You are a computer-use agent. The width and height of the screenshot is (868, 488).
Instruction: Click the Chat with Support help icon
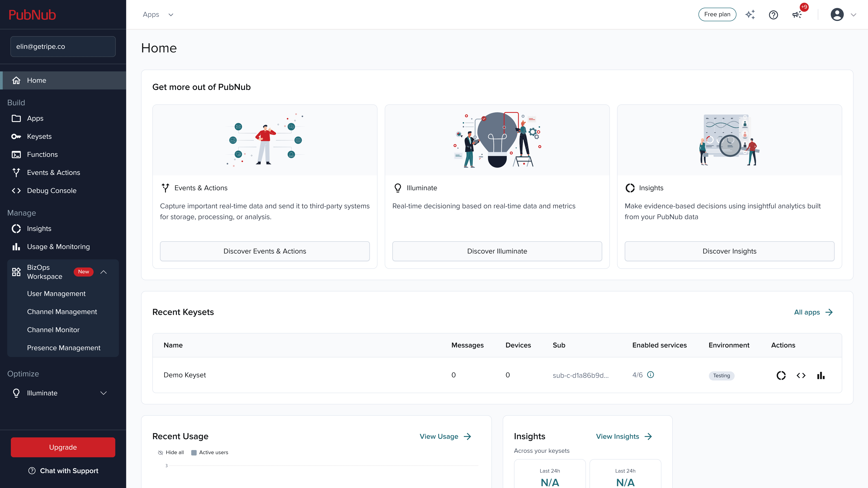pyautogui.click(x=32, y=471)
